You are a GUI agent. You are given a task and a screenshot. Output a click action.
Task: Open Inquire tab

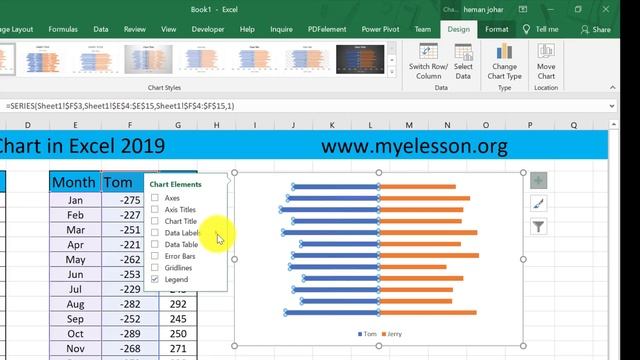(x=281, y=29)
